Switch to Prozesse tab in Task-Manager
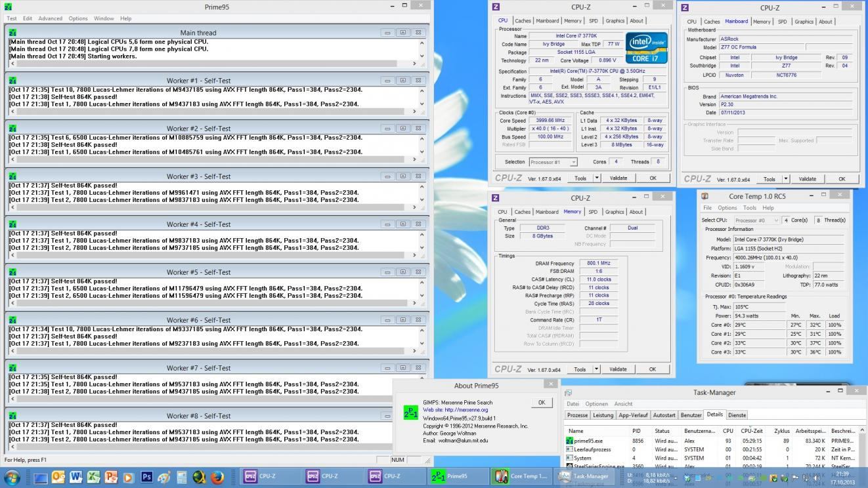 click(577, 415)
